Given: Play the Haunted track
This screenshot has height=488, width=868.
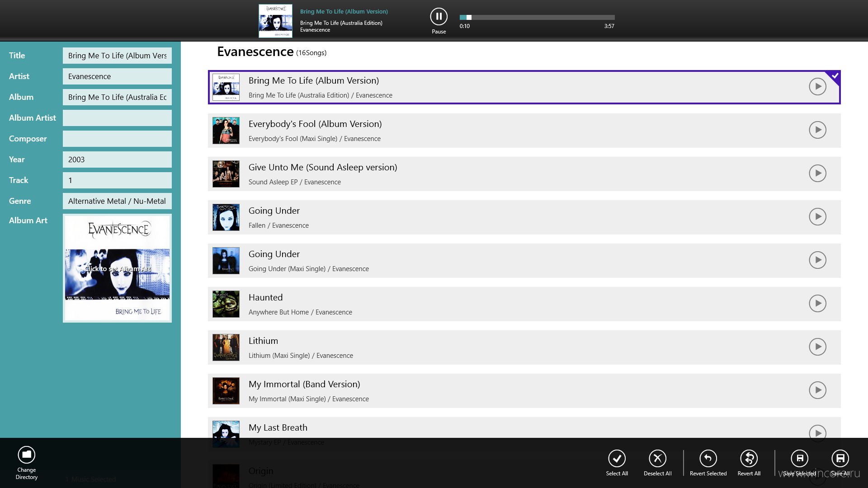Looking at the screenshot, I should pyautogui.click(x=817, y=303).
